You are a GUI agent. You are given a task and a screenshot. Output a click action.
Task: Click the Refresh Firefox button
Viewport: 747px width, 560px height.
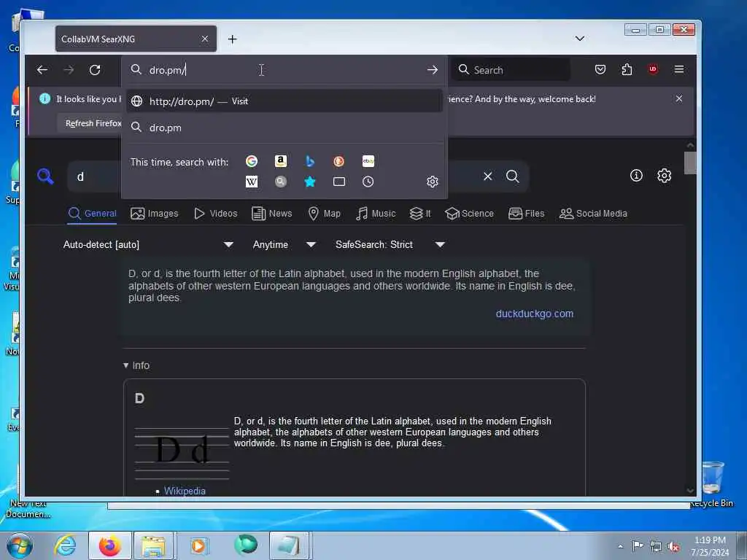tap(93, 123)
